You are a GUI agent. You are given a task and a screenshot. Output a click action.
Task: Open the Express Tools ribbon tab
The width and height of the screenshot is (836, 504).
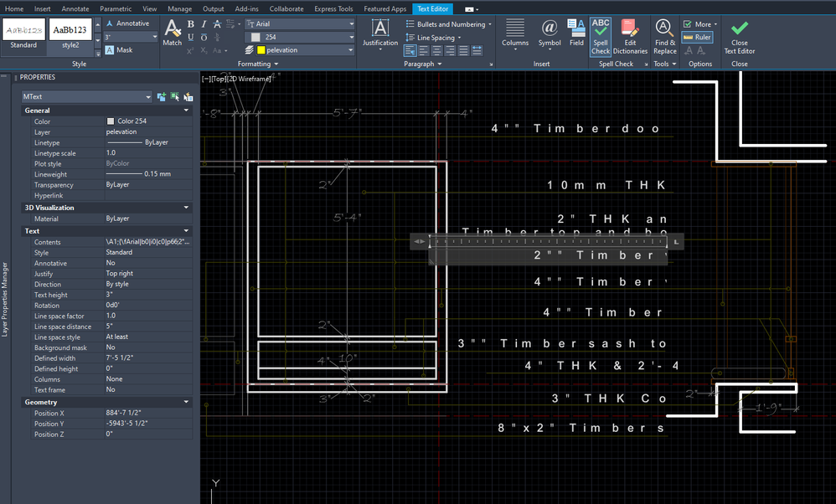pos(333,8)
